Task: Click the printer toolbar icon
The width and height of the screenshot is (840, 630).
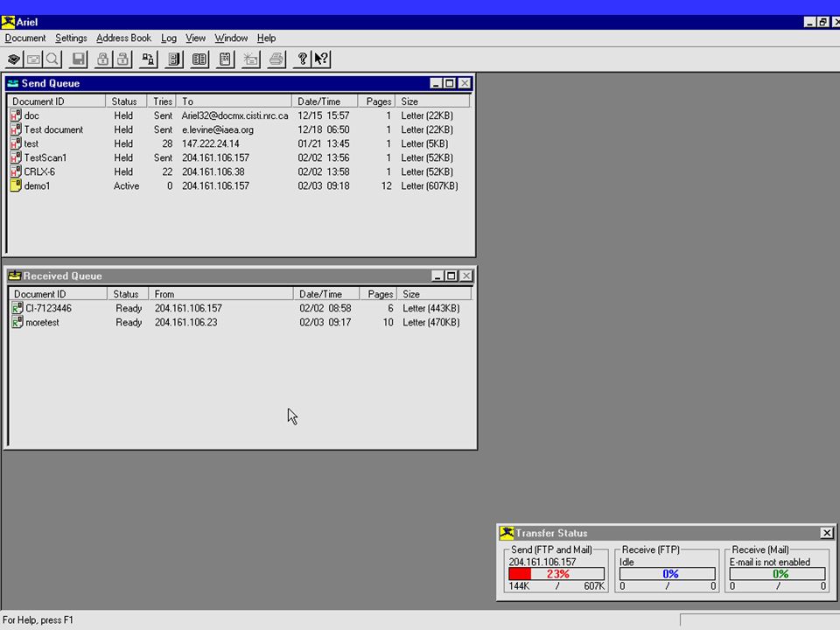Action: [276, 59]
